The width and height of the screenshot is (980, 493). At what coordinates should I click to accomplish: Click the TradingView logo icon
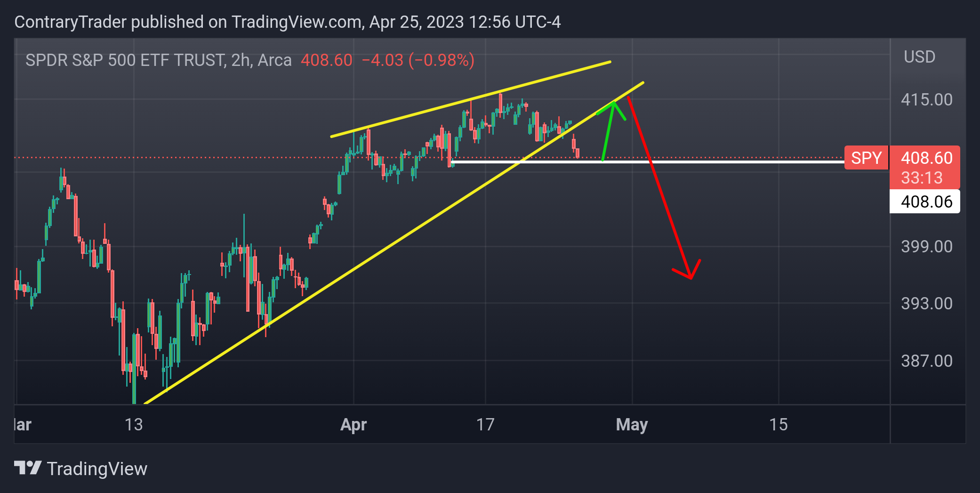[28, 468]
